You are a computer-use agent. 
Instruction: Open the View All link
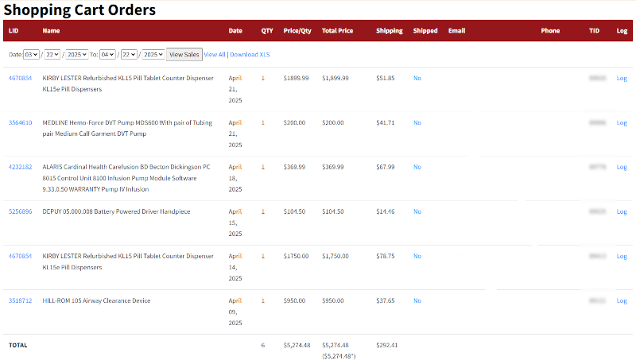tap(215, 54)
